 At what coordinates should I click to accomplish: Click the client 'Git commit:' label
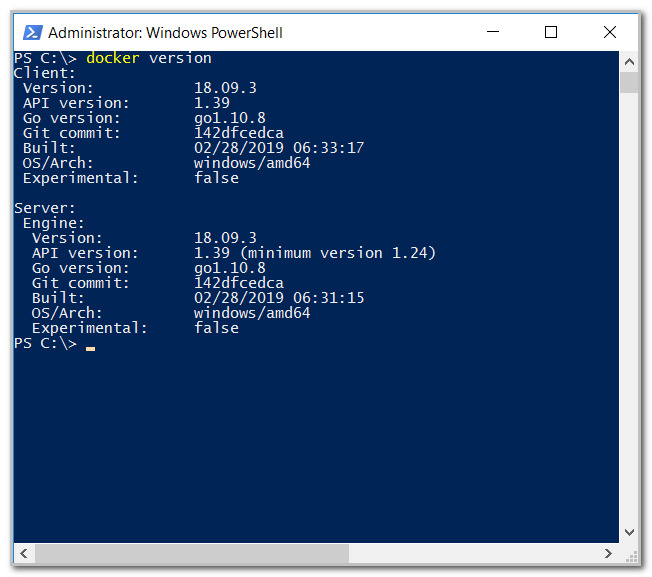pos(72,133)
